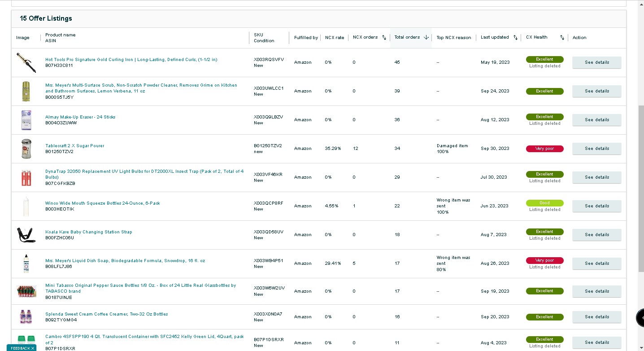Click the Image column header
Viewport: 644px width, 351px height.
(x=23, y=38)
